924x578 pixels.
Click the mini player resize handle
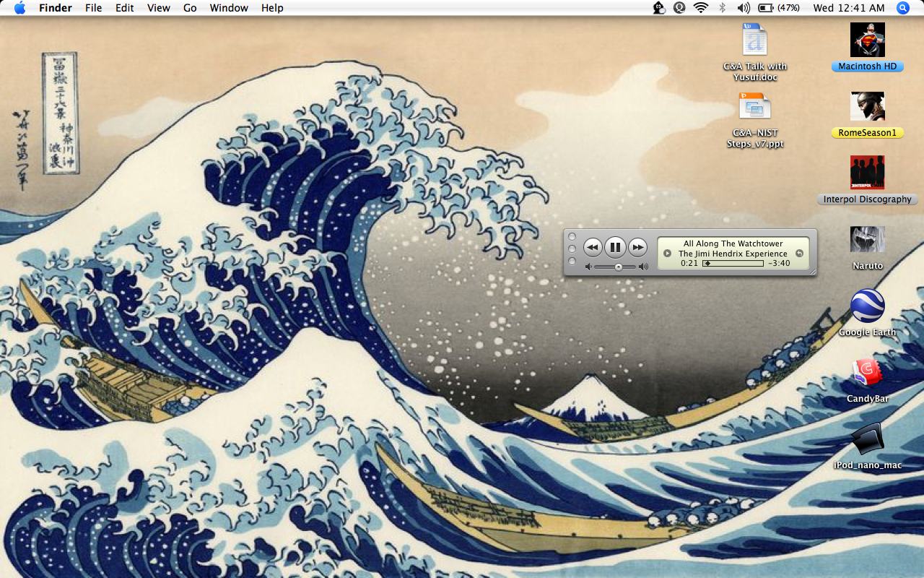coord(813,272)
